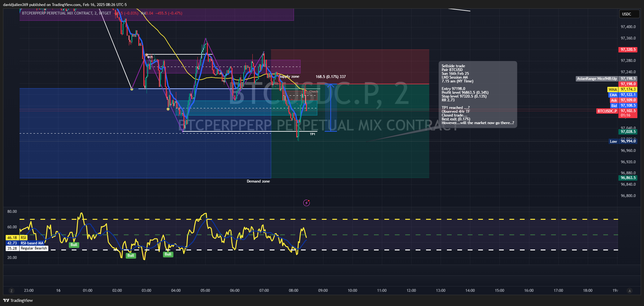This screenshot has height=306, width=644.
Task: Click the Regular Bearish value 35.28 tag
Action: click(x=12, y=249)
